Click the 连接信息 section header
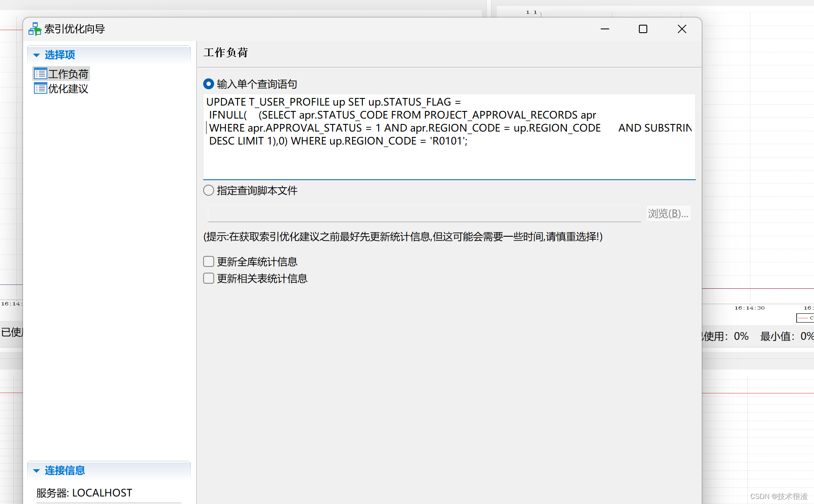The image size is (814, 504). click(109, 470)
